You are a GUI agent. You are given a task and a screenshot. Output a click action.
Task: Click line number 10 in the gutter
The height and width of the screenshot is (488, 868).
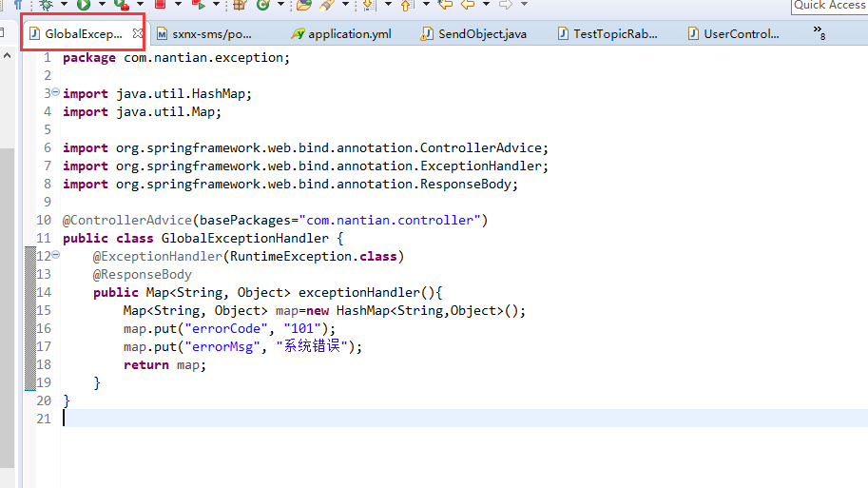pos(44,221)
